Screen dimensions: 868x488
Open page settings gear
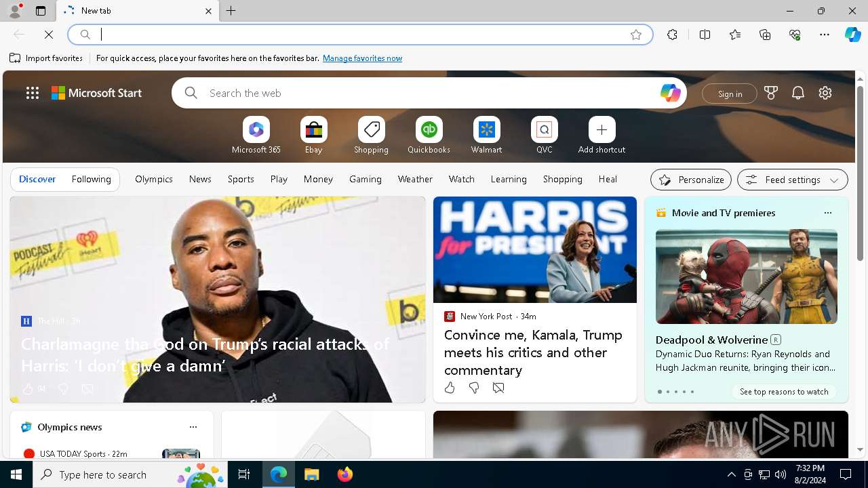pos(825,93)
